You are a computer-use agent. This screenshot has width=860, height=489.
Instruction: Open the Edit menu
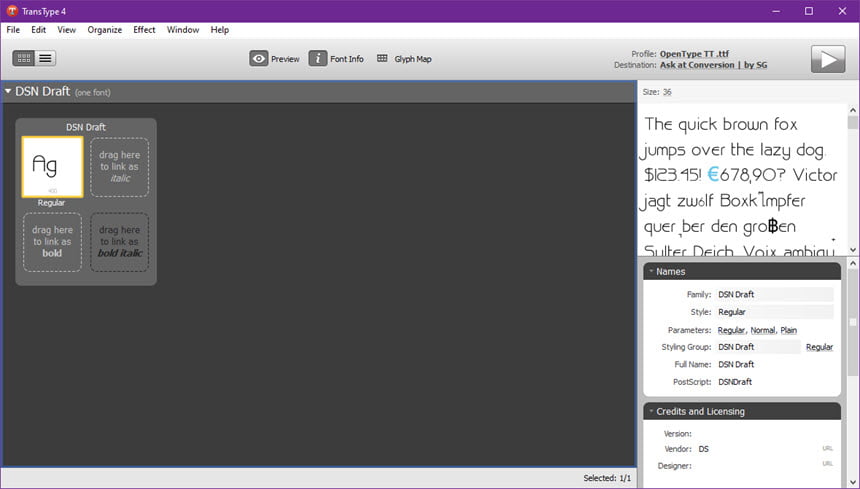[x=38, y=30]
